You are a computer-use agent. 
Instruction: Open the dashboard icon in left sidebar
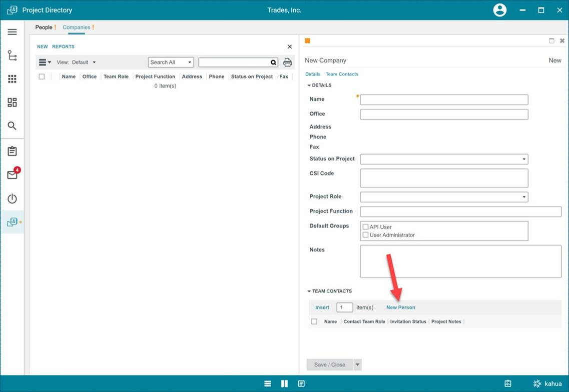click(x=12, y=102)
